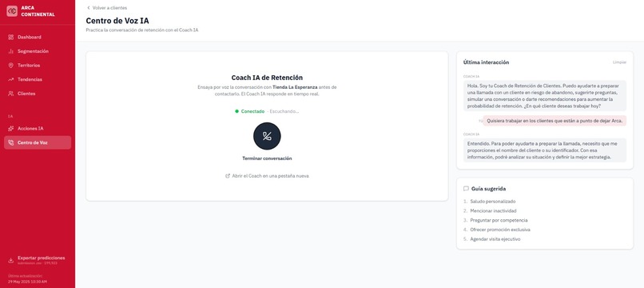The image size is (644, 288).
Task: Click the Exportar predicciones download icon
Action: (x=10, y=260)
